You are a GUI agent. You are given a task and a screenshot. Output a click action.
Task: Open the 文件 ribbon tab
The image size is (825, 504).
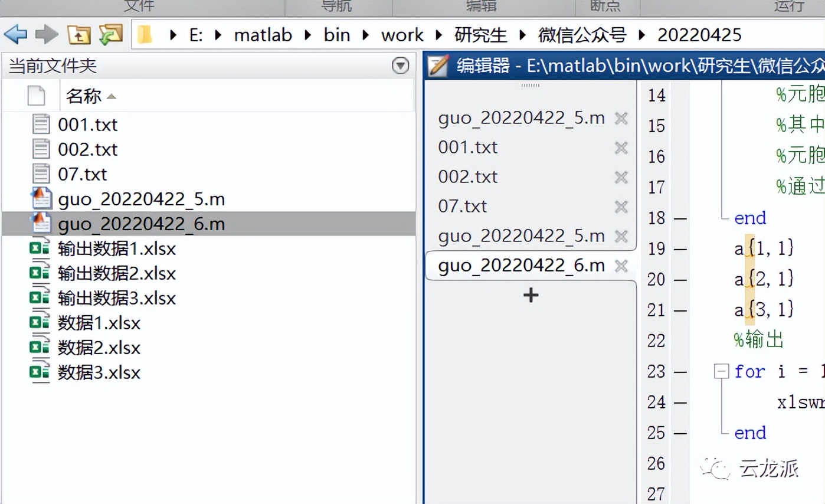click(139, 6)
